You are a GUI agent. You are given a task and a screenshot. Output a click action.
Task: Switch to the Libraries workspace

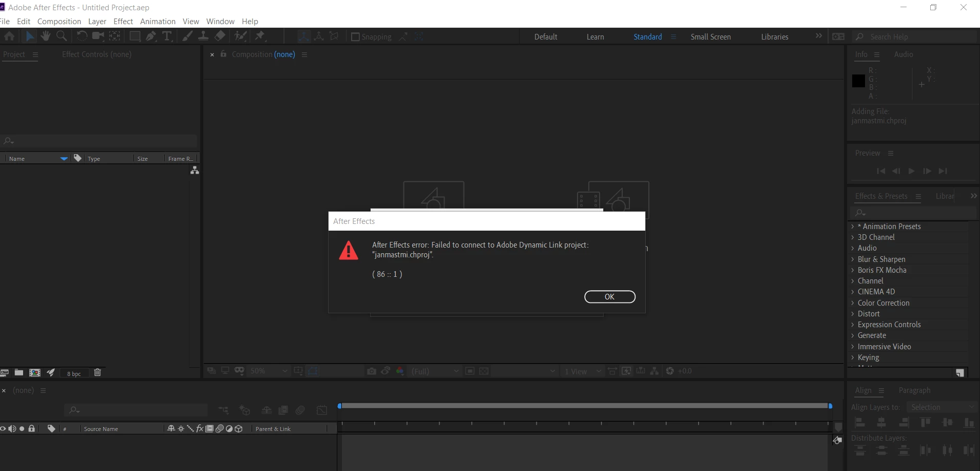774,36
